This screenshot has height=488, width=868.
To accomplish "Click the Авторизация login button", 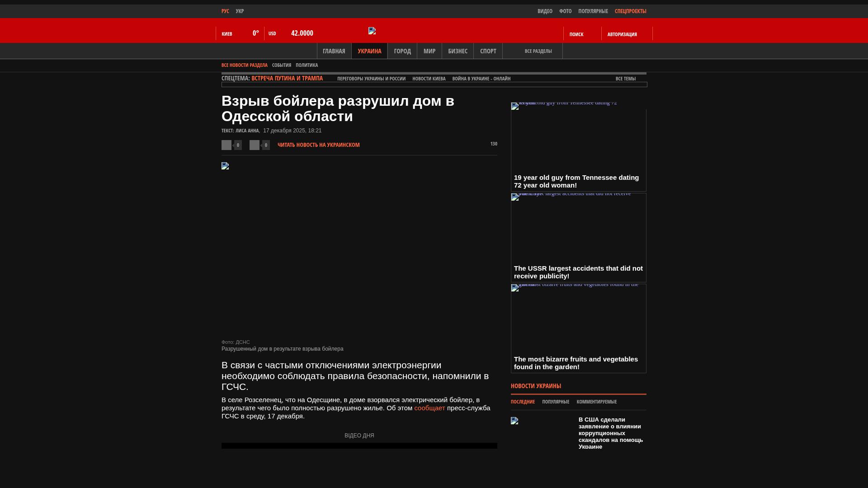I will [x=622, y=34].
